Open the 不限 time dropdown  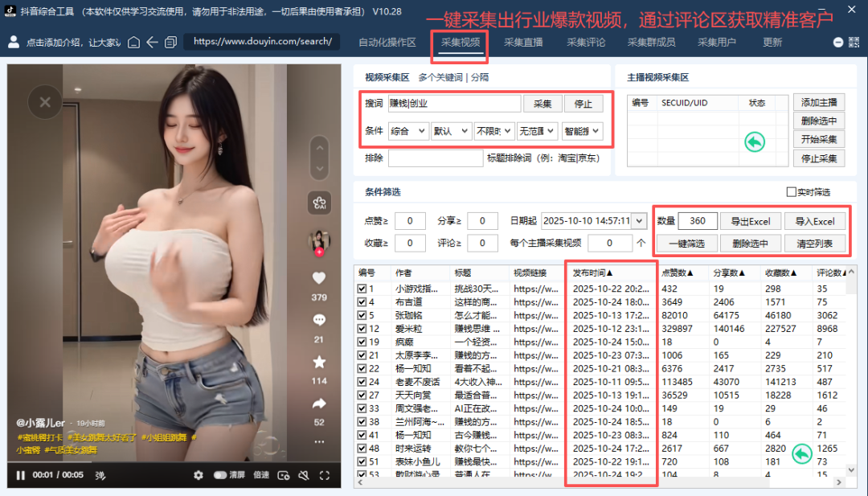pyautogui.click(x=493, y=131)
